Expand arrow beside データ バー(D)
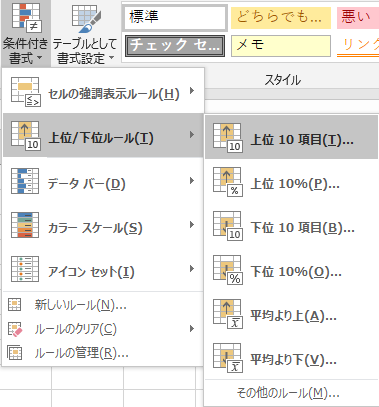The height and width of the screenshot is (407, 379). (x=192, y=181)
